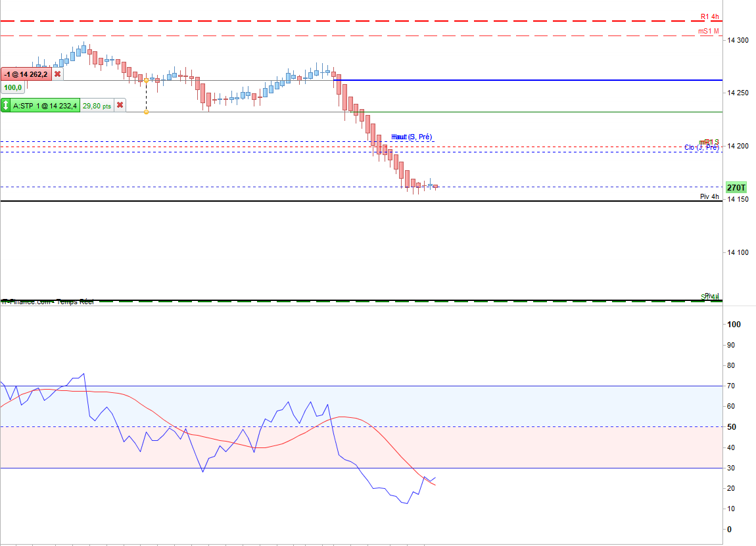Click the 14 100 price axis value
This screenshot has width=756, height=546.
tap(738, 252)
